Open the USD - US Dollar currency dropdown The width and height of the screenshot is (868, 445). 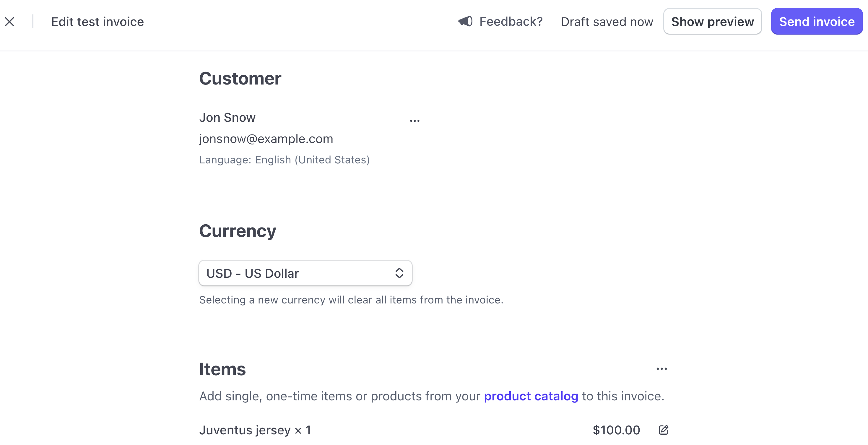(x=305, y=273)
